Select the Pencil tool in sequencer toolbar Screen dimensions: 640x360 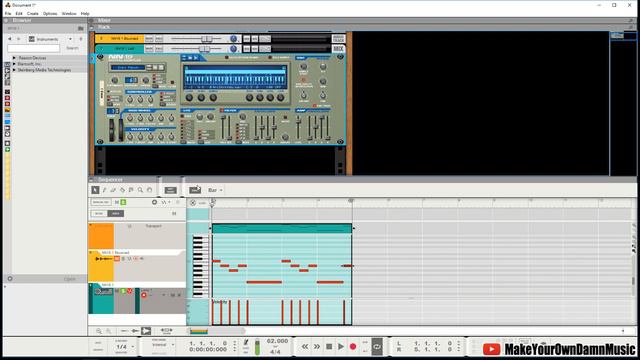coord(104,190)
